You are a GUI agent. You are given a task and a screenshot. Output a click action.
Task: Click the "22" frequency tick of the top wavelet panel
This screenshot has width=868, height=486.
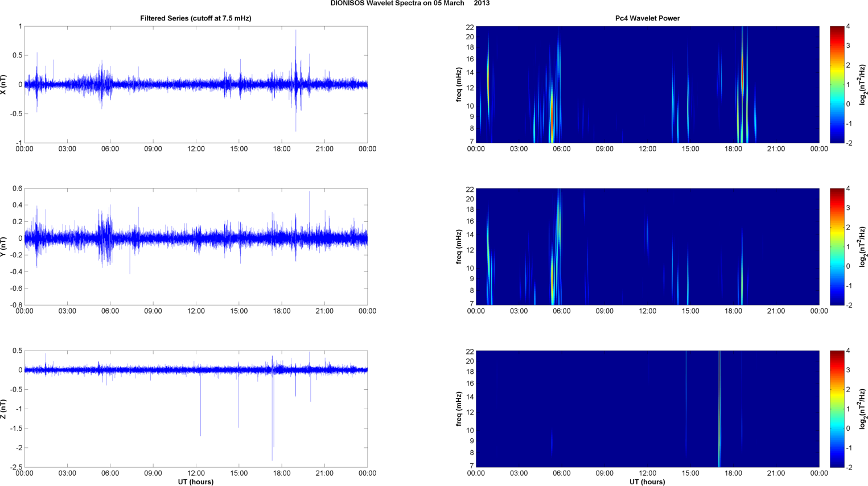(x=470, y=27)
